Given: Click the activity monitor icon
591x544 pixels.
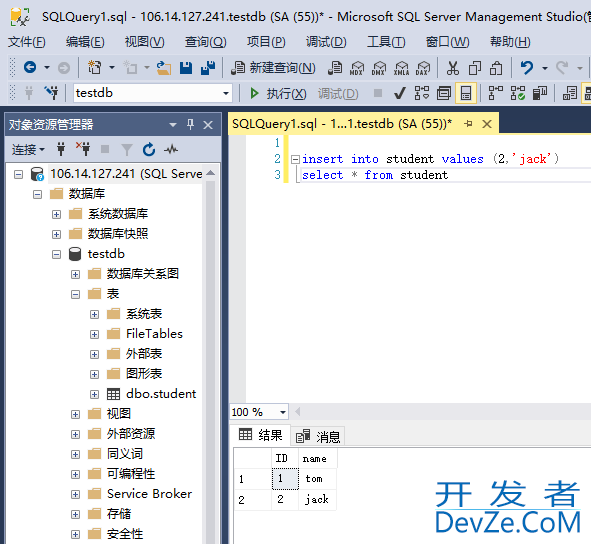Looking at the screenshot, I should [171, 150].
